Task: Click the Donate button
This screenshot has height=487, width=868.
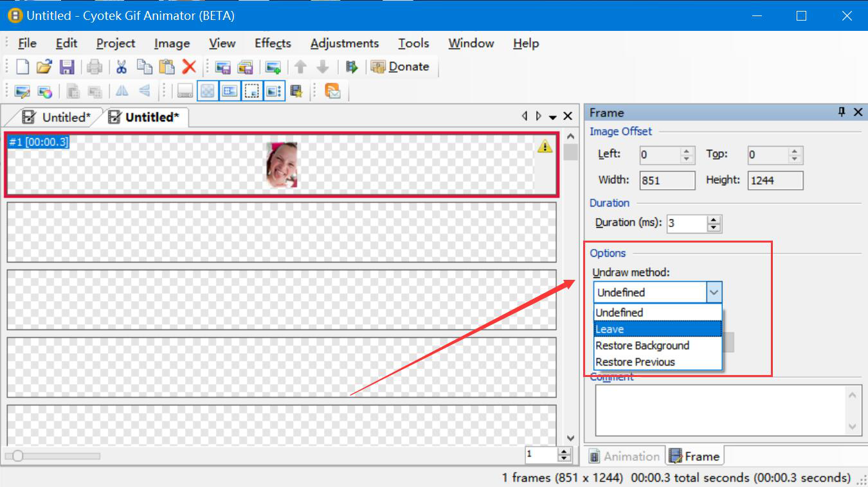Action: tap(400, 67)
